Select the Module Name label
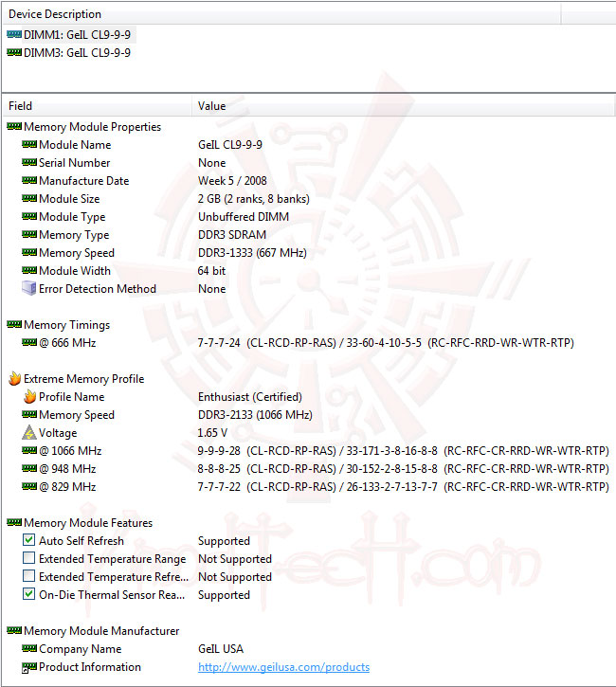The image size is (616, 687). 75,145
